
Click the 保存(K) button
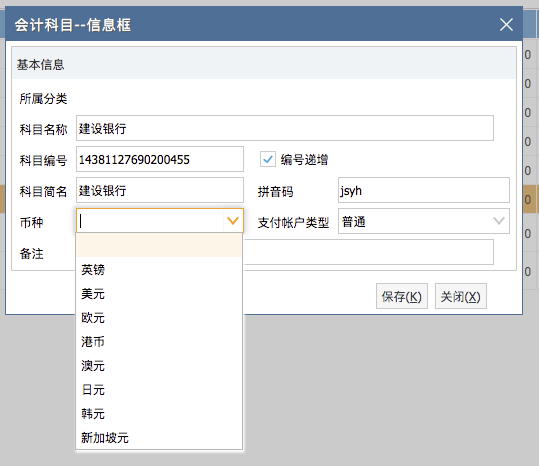[x=402, y=296]
